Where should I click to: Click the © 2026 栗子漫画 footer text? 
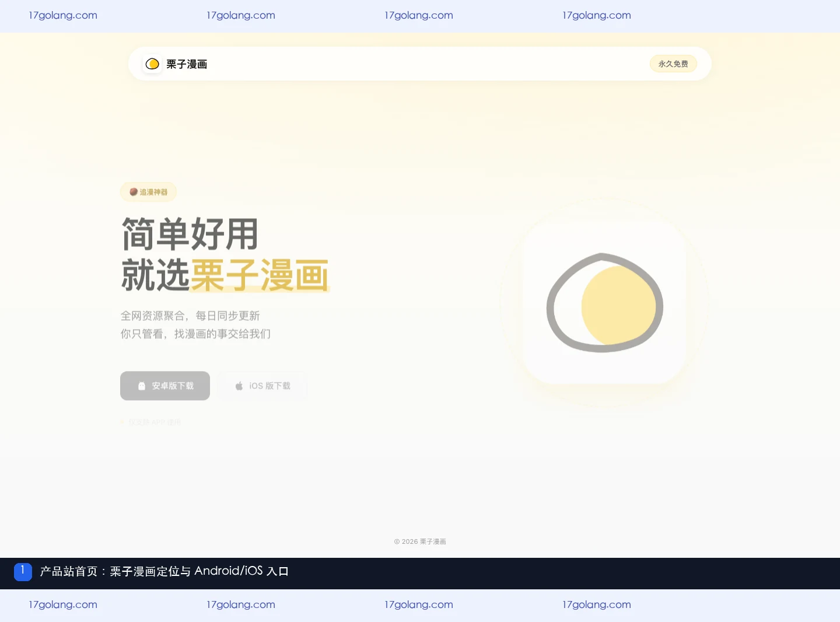pyautogui.click(x=420, y=541)
